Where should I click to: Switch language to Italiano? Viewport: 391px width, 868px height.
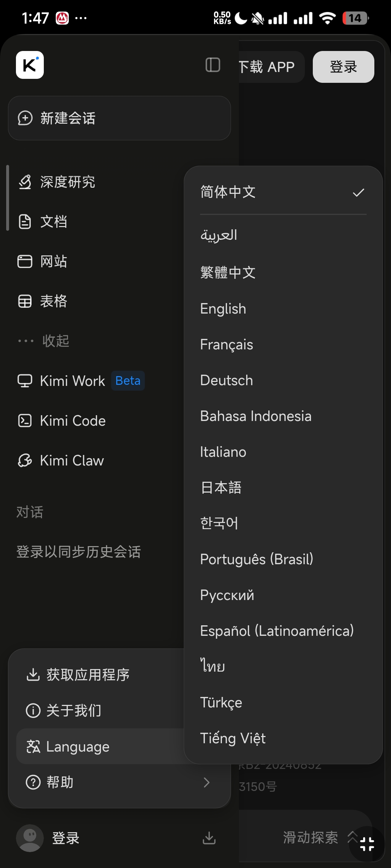[283, 452]
